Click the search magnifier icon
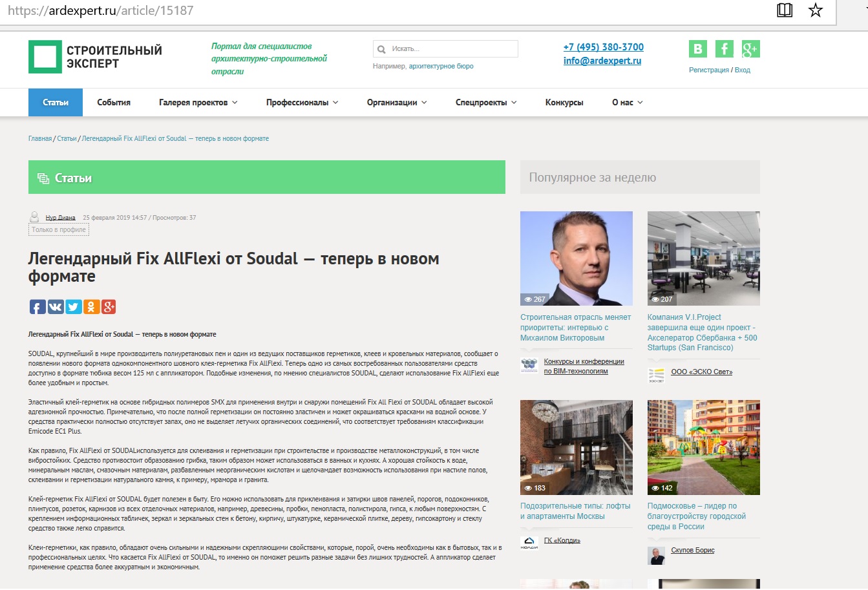 click(x=381, y=49)
